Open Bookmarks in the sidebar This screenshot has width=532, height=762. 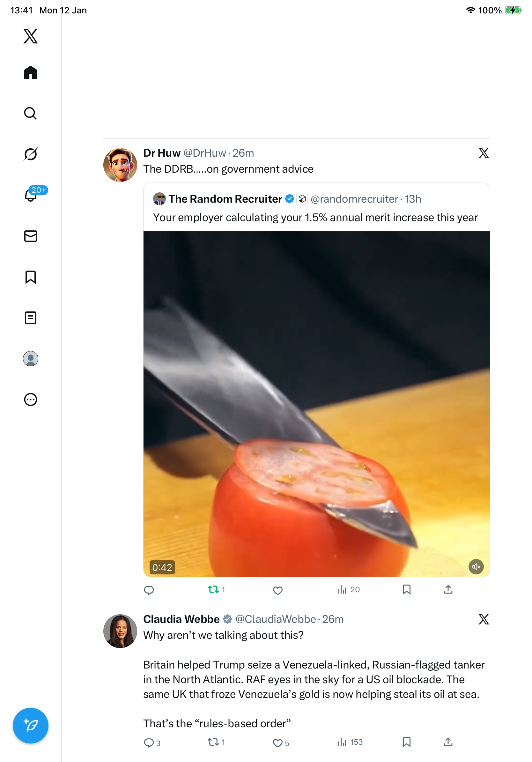point(31,277)
